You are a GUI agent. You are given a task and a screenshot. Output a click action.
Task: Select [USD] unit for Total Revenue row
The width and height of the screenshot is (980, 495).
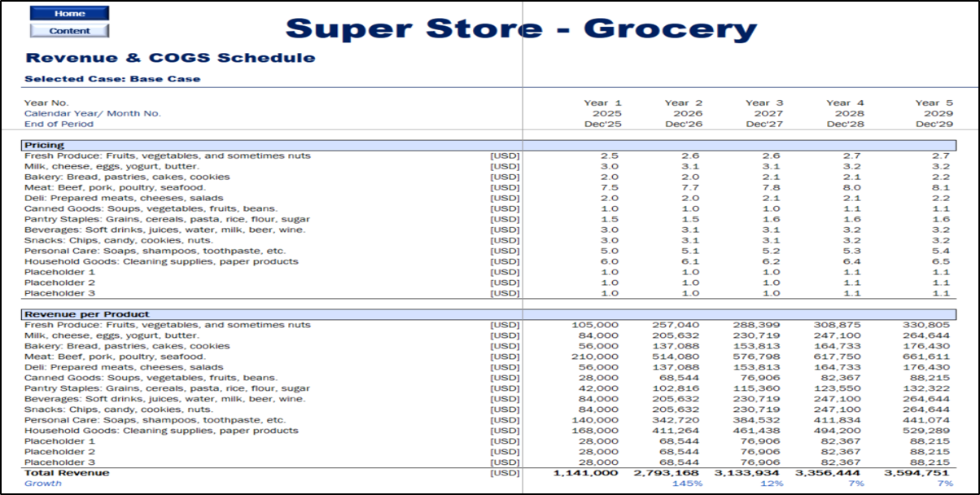pyautogui.click(x=505, y=473)
